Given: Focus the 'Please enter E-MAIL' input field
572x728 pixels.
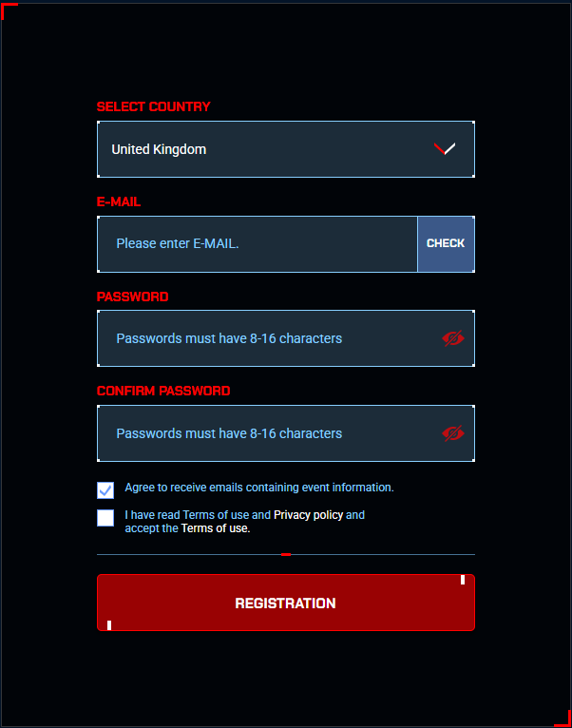Looking at the screenshot, I should pyautogui.click(x=257, y=244).
